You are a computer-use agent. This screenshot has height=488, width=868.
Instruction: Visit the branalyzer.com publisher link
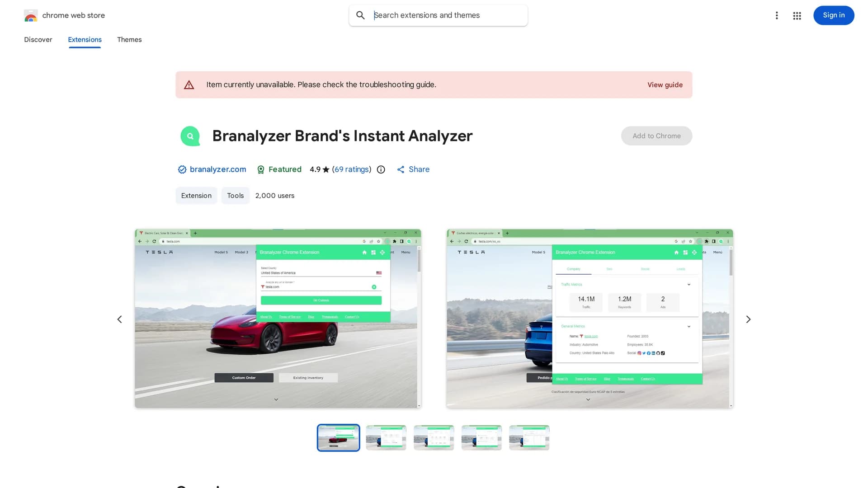218,169
